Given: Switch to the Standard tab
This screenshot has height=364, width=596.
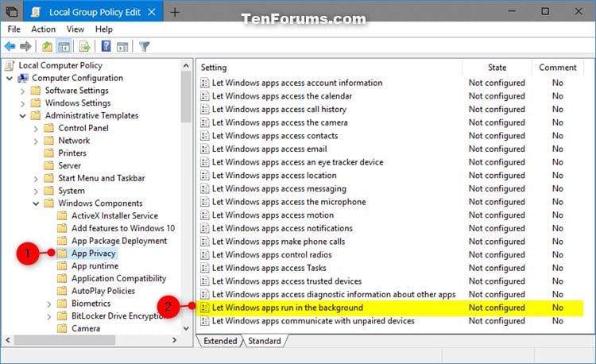Looking at the screenshot, I should tap(265, 341).
